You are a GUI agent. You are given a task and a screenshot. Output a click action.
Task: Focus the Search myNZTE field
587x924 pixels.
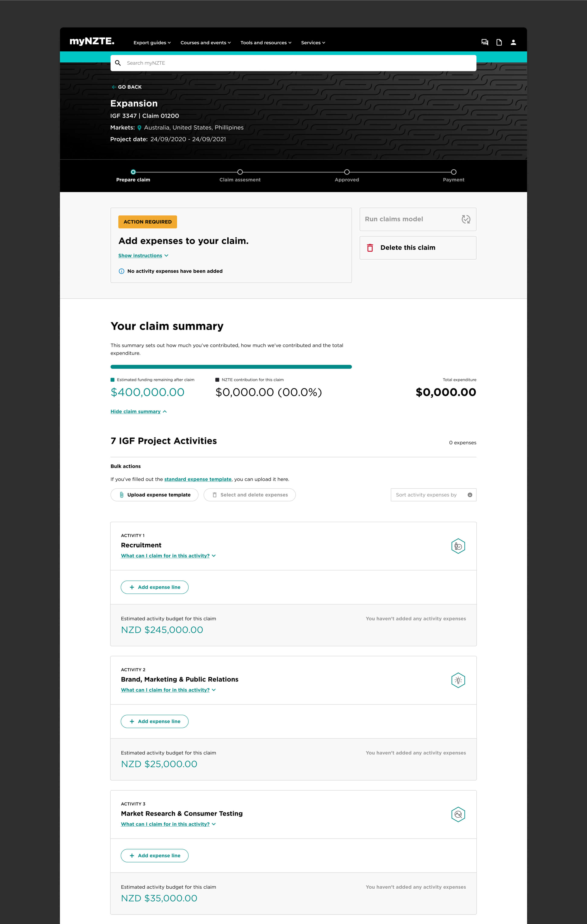[293, 63]
